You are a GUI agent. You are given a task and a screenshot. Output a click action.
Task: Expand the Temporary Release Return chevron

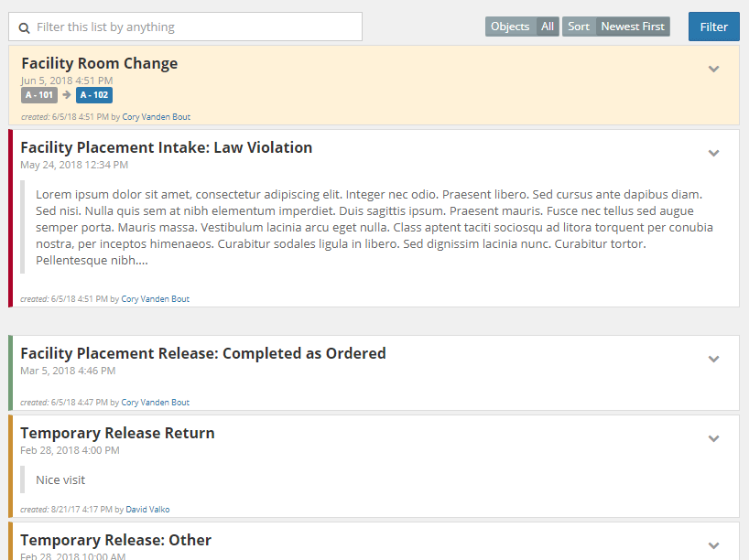click(x=714, y=438)
